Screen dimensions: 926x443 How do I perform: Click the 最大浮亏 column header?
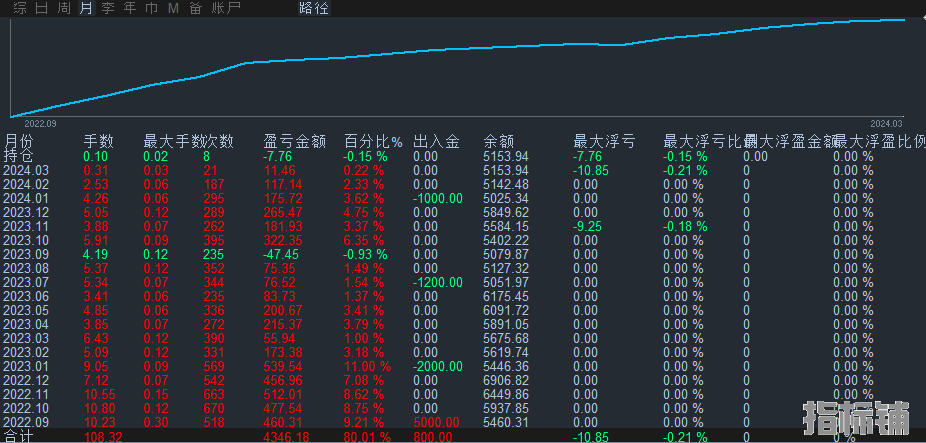click(604, 142)
